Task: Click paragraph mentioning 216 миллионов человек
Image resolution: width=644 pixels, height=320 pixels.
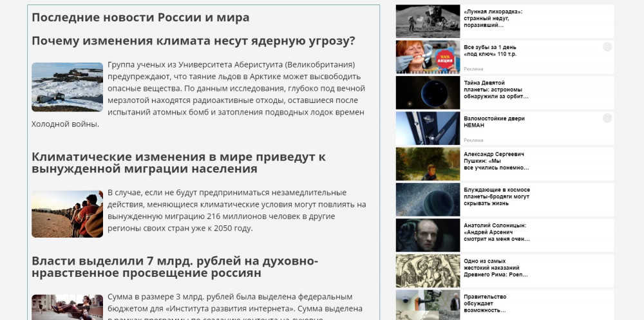Action: click(x=236, y=211)
